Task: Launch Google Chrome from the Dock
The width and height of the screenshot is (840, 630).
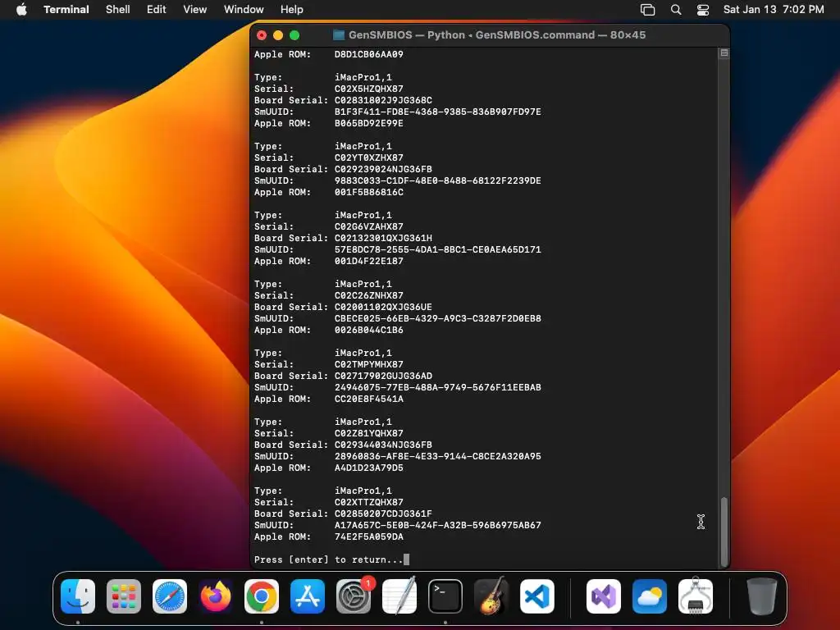Action: (x=262, y=596)
